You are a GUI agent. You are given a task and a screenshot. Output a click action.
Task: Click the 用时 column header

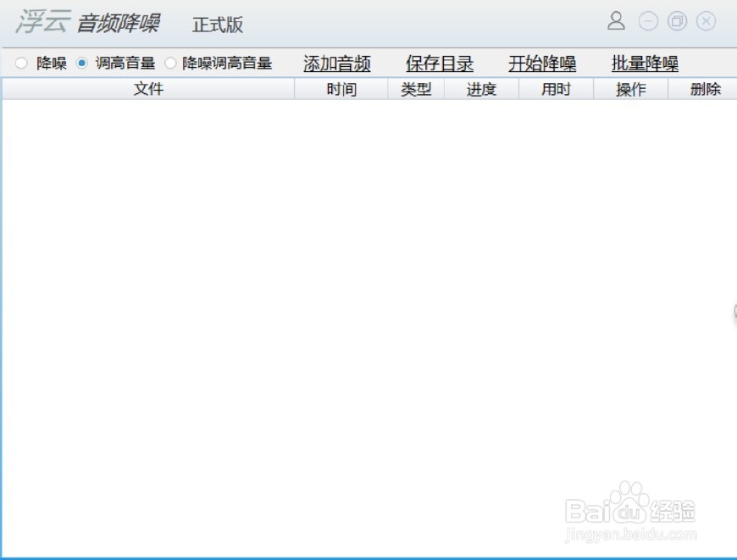pos(556,88)
